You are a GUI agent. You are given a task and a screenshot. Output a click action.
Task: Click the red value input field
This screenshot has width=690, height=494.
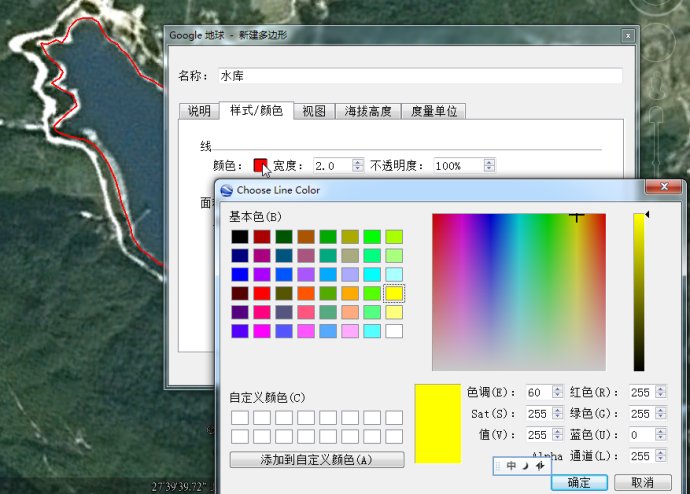pyautogui.click(x=641, y=392)
